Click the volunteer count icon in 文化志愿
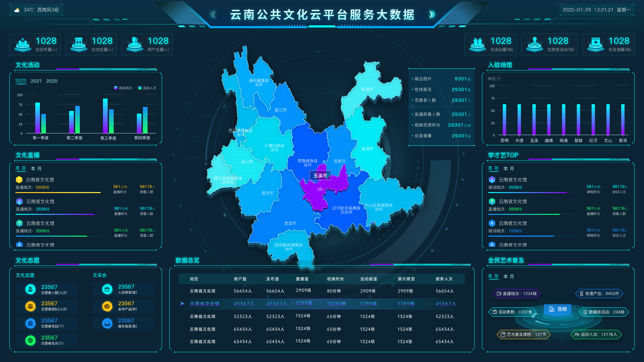The width and height of the screenshot is (644, 362). point(31,289)
